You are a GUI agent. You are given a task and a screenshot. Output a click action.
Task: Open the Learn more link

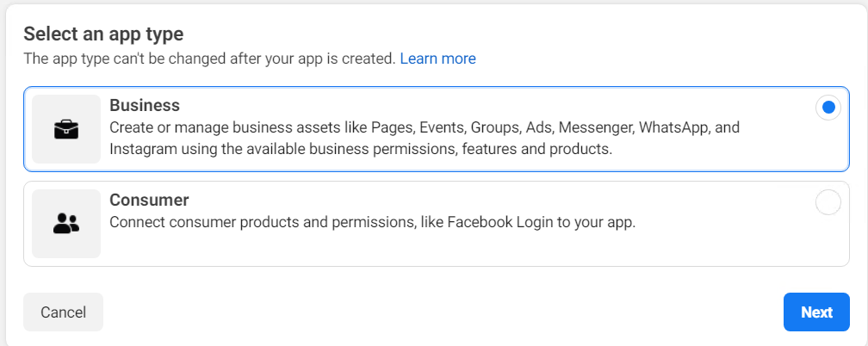tap(437, 59)
